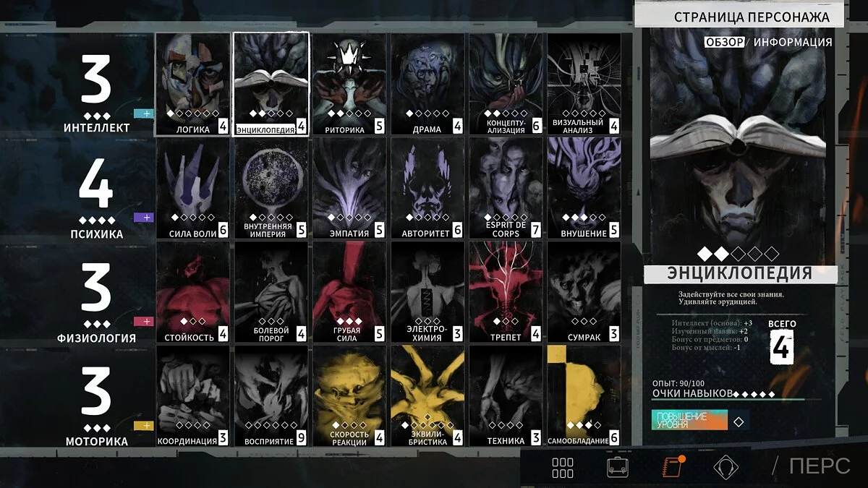This screenshot has width=868, height=488.
Task: Open the Болевой порог skill card
Action: pyautogui.click(x=271, y=292)
